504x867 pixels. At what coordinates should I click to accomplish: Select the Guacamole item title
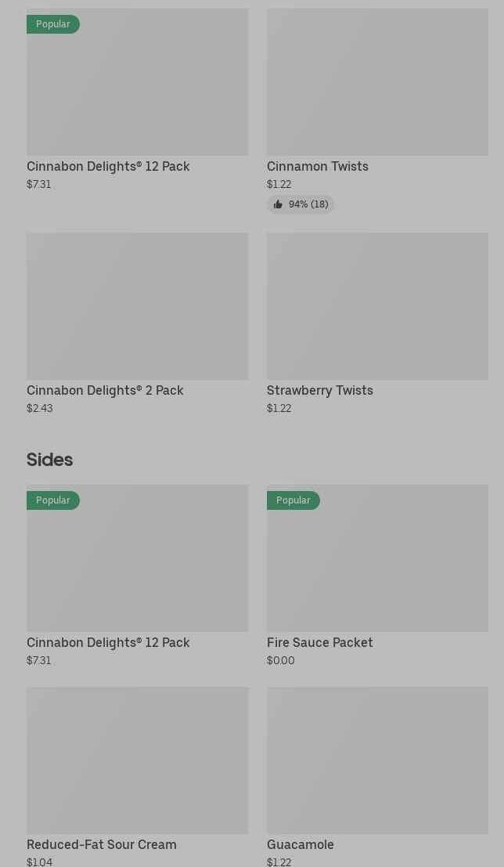click(300, 844)
